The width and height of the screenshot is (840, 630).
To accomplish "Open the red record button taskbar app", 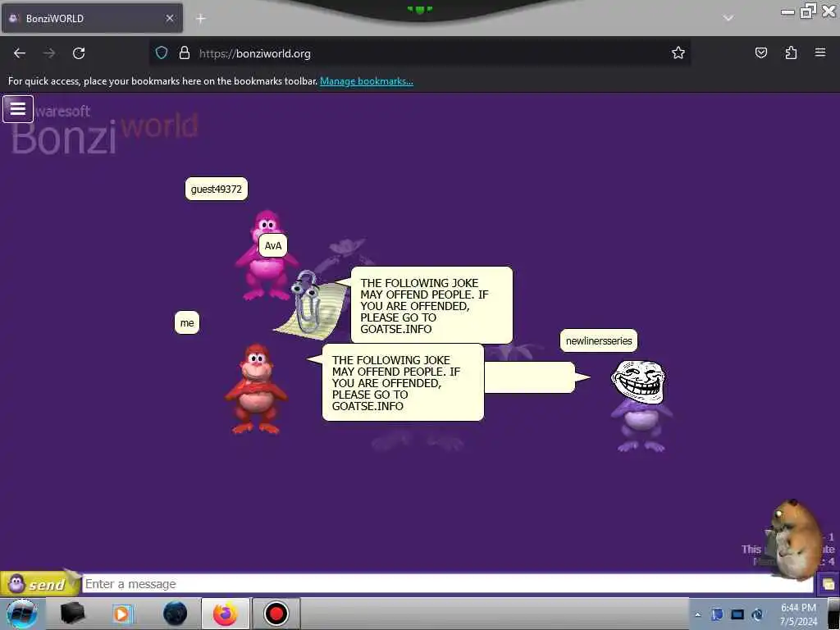I will (276, 614).
